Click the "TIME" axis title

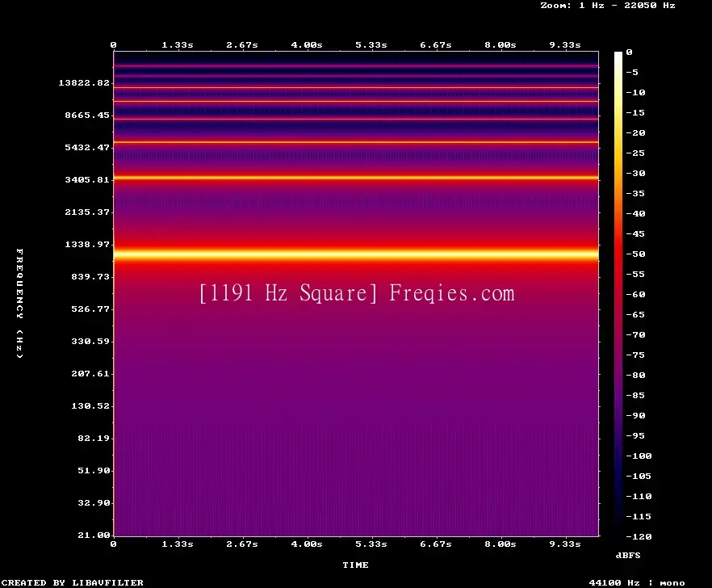click(355, 565)
